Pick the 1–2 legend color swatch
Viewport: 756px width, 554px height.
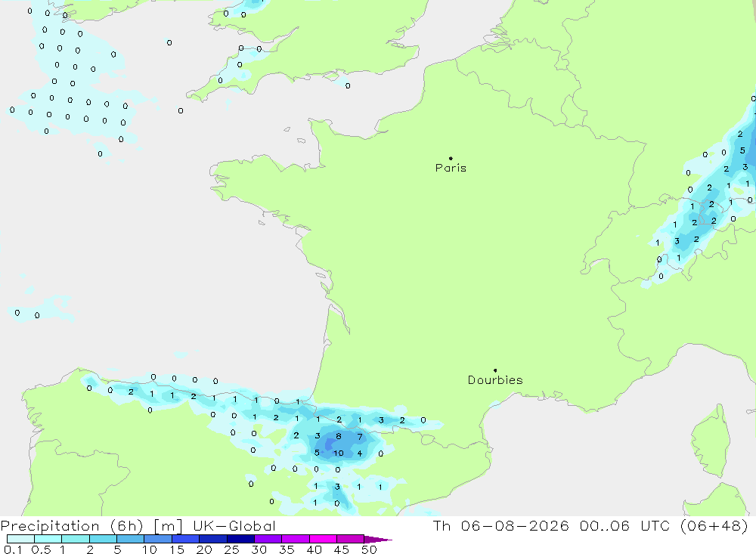(x=76, y=539)
